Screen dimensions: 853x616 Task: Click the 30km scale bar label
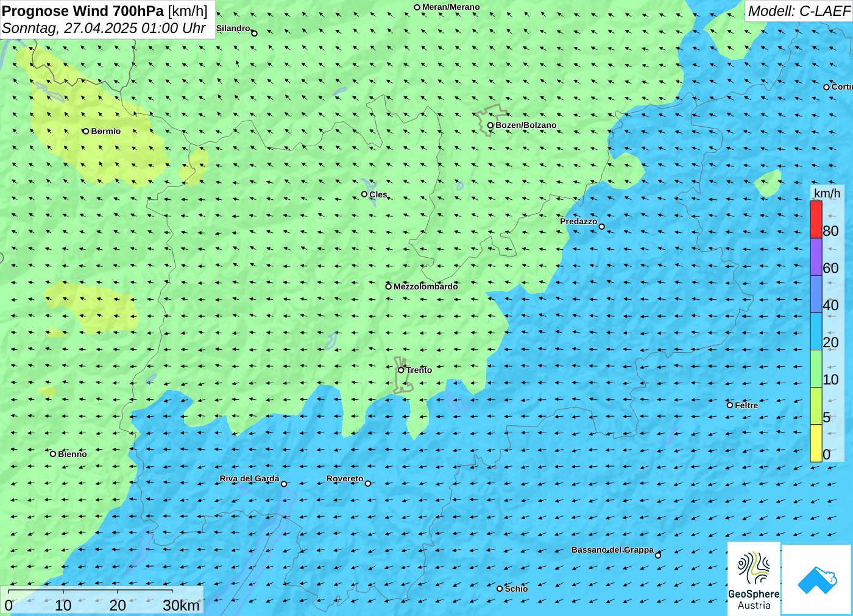click(181, 605)
